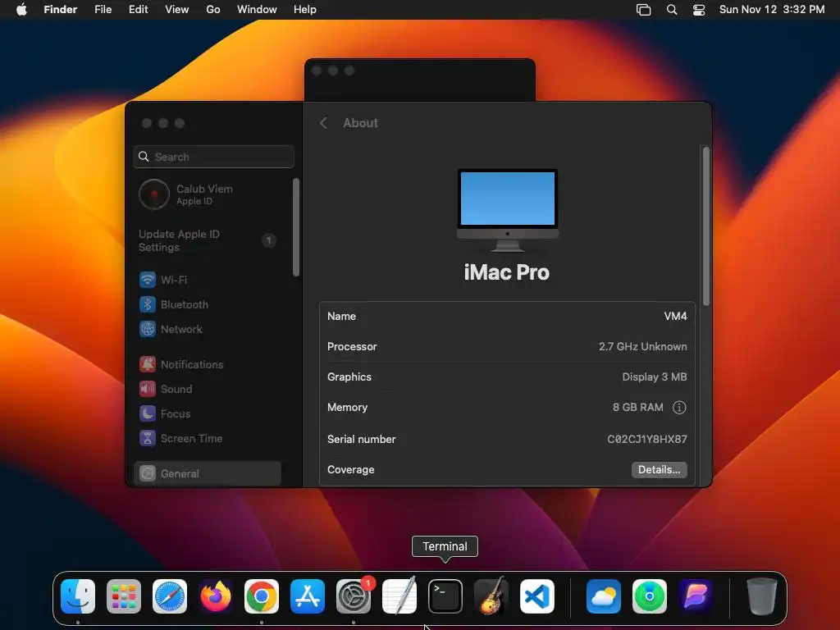Click the graphics value Display 3 MB
The width and height of the screenshot is (840, 630).
(655, 377)
